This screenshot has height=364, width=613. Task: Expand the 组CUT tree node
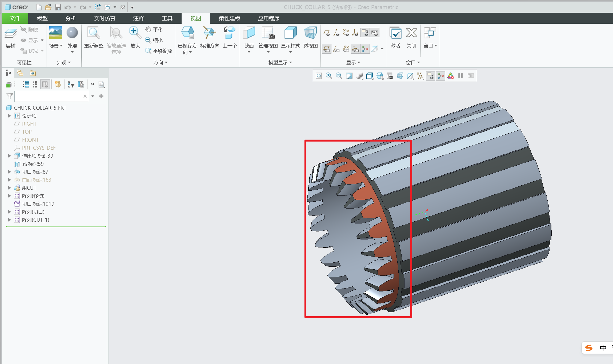pos(10,188)
